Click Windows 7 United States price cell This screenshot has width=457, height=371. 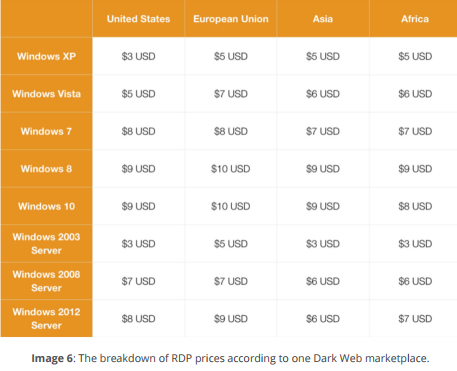pyautogui.click(x=138, y=131)
